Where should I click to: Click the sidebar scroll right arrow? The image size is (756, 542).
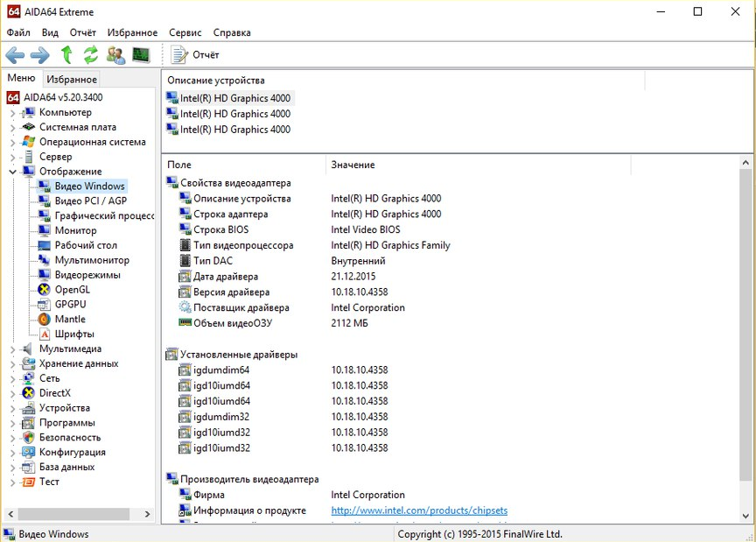(x=147, y=515)
